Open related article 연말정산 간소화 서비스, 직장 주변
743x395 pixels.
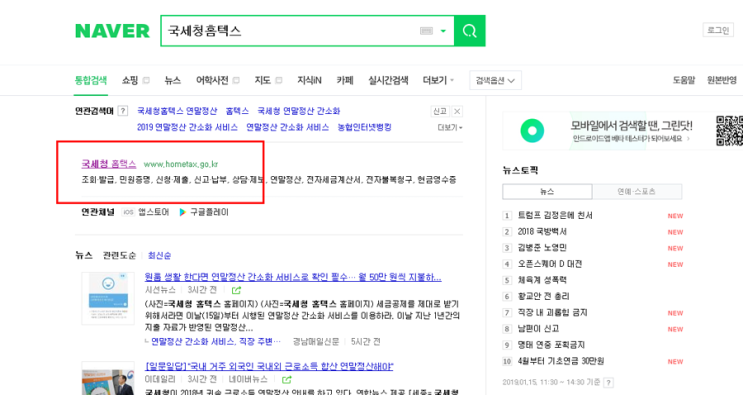[x=216, y=341]
